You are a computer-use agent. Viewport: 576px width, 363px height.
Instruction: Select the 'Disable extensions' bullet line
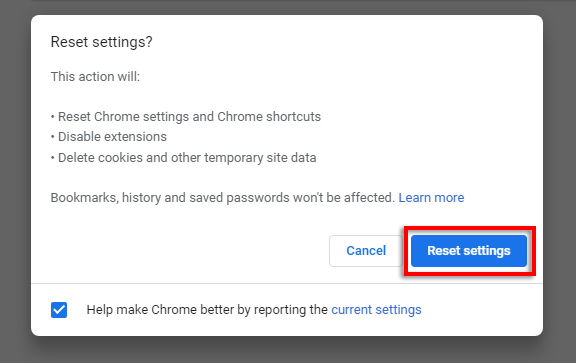pos(109,137)
